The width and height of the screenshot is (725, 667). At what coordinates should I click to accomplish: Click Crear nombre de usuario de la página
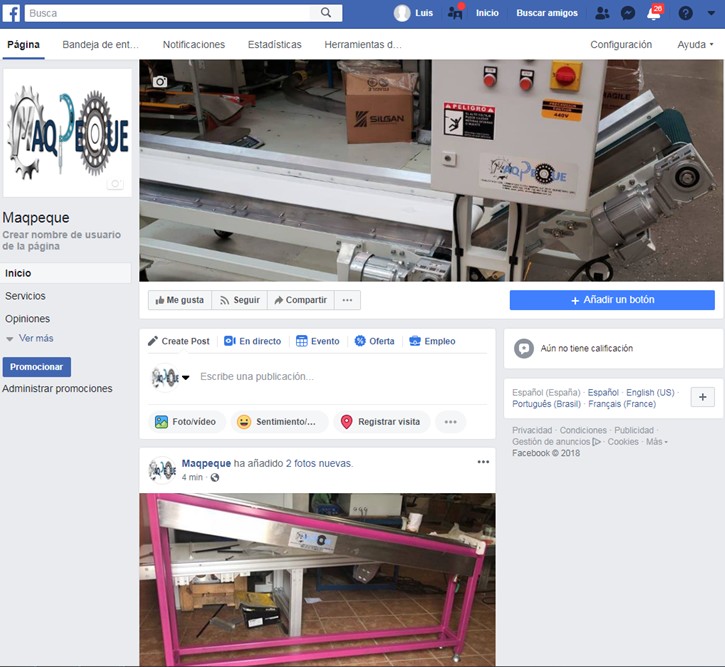click(x=61, y=240)
